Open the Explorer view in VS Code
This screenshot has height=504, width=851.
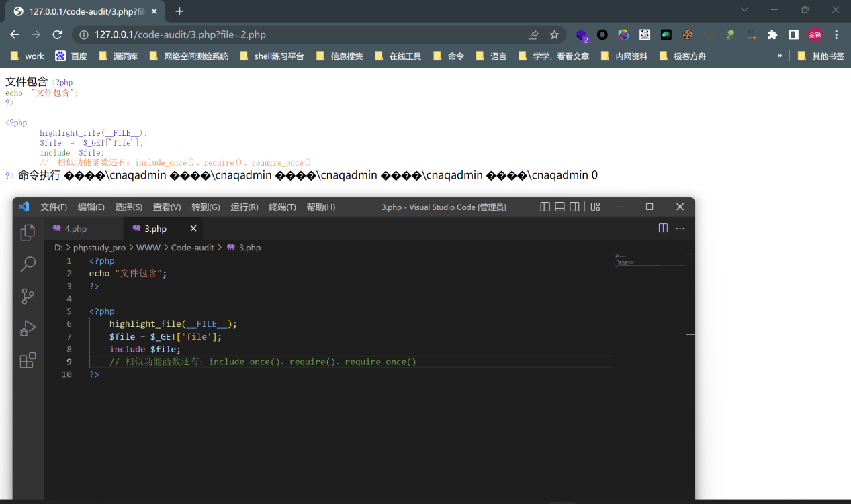(x=28, y=232)
